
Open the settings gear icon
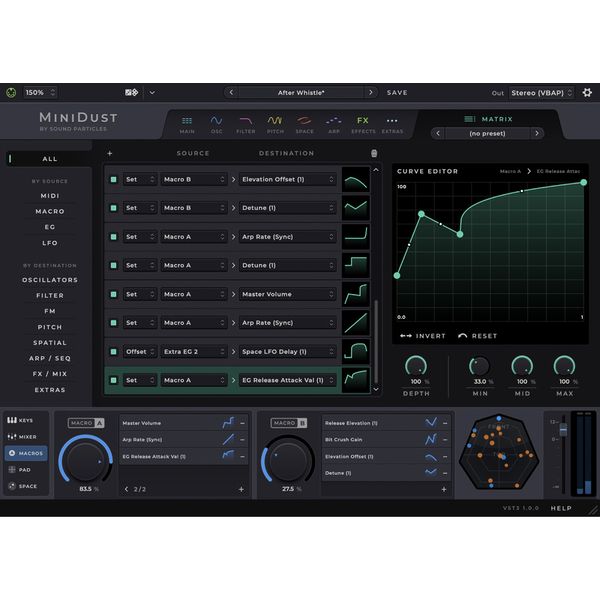pos(586,92)
